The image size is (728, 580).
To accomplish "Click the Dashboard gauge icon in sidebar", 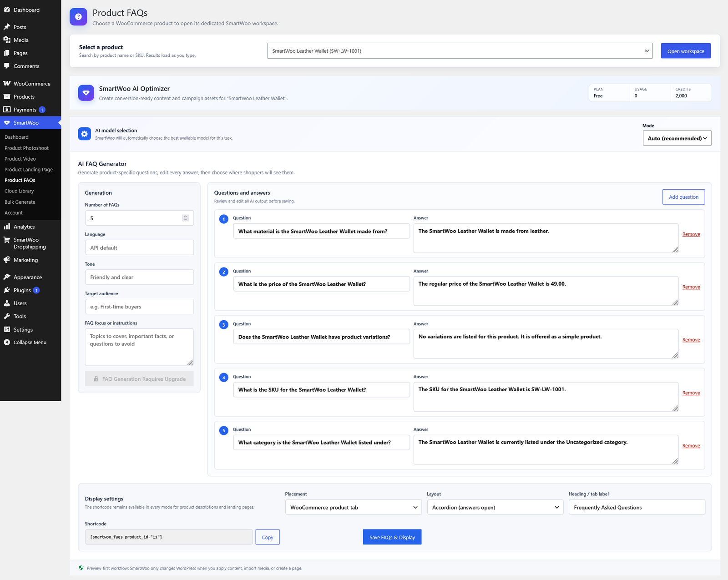I will [x=7, y=10].
